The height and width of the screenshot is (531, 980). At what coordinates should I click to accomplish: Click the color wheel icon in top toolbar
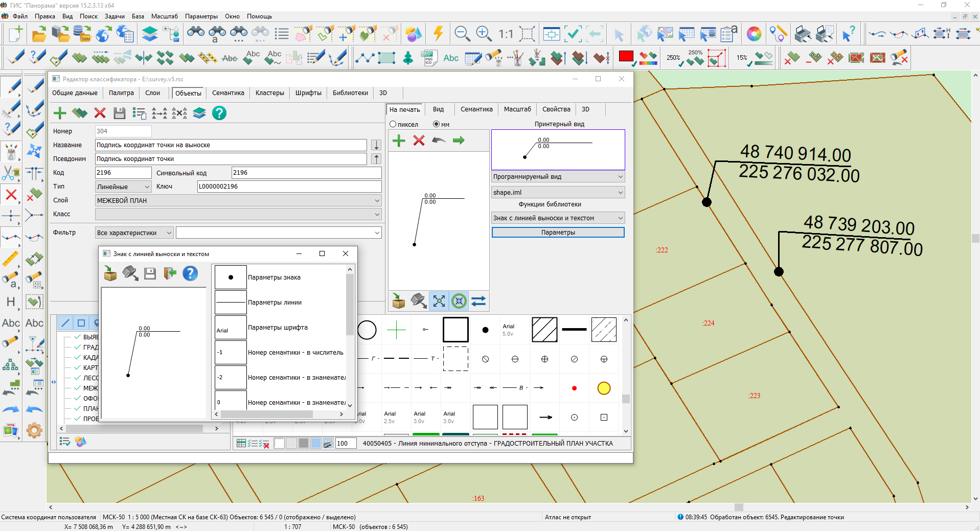(754, 34)
